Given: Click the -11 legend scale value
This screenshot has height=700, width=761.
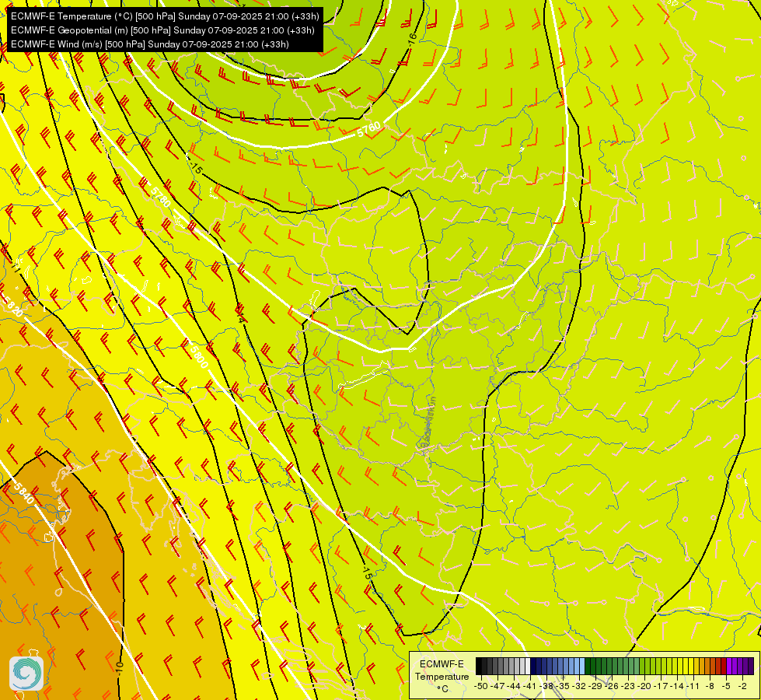Looking at the screenshot, I should click(694, 686).
